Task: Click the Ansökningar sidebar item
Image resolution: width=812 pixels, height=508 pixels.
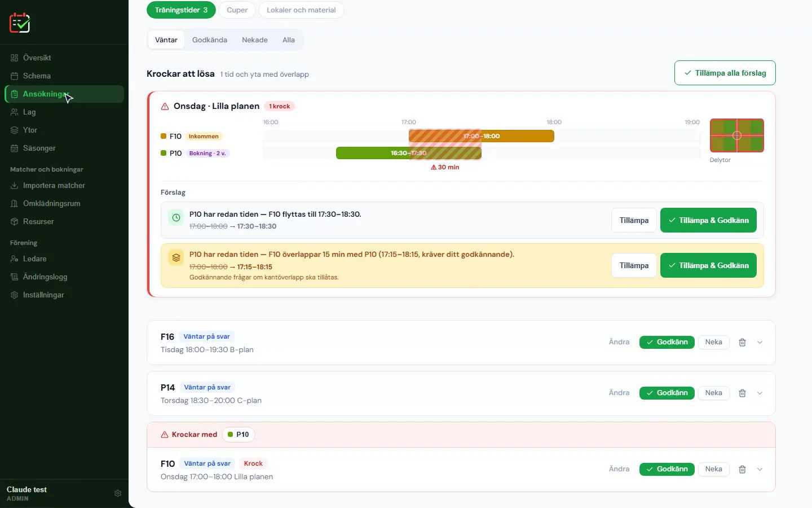Action: click(x=64, y=94)
